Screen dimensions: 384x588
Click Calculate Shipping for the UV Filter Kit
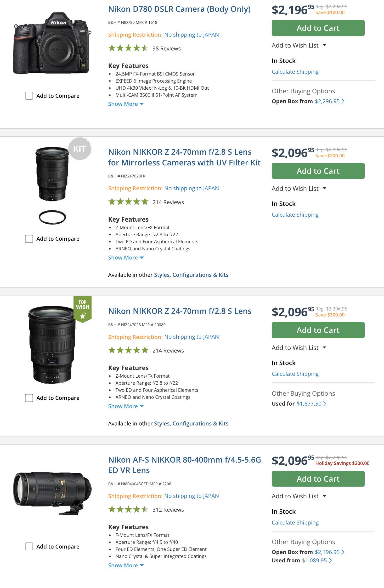[x=295, y=215]
